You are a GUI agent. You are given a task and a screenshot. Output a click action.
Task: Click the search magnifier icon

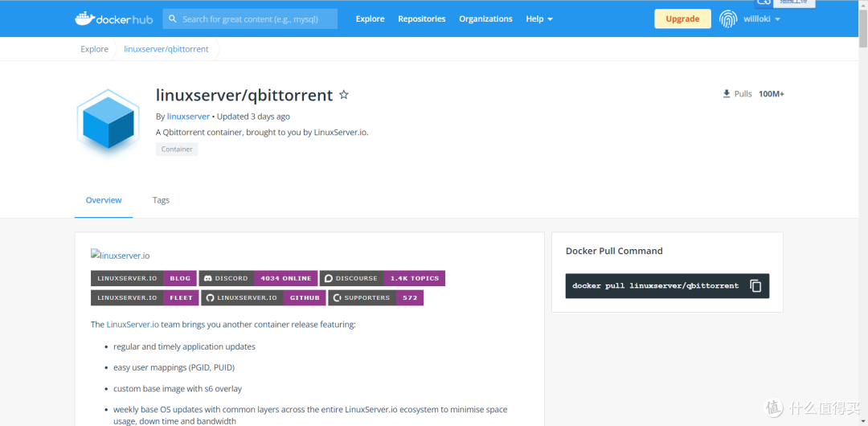pos(173,18)
